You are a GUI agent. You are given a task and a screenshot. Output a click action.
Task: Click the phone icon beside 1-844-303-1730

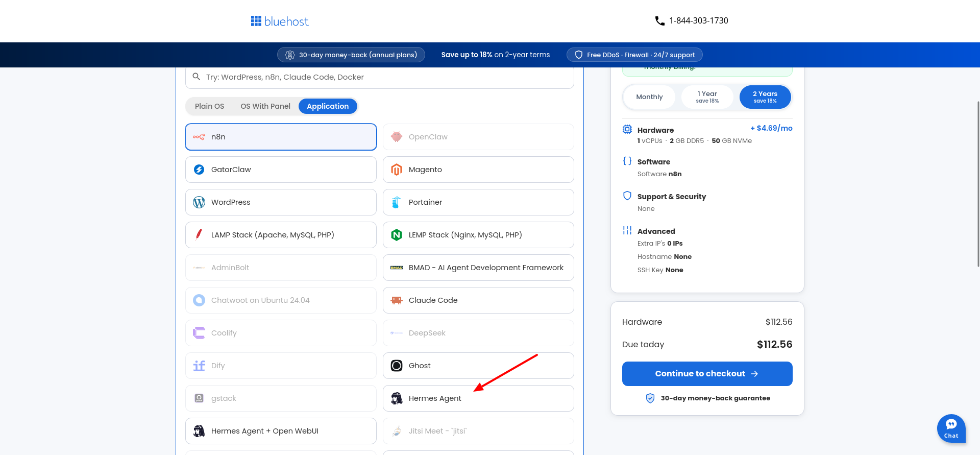click(659, 21)
